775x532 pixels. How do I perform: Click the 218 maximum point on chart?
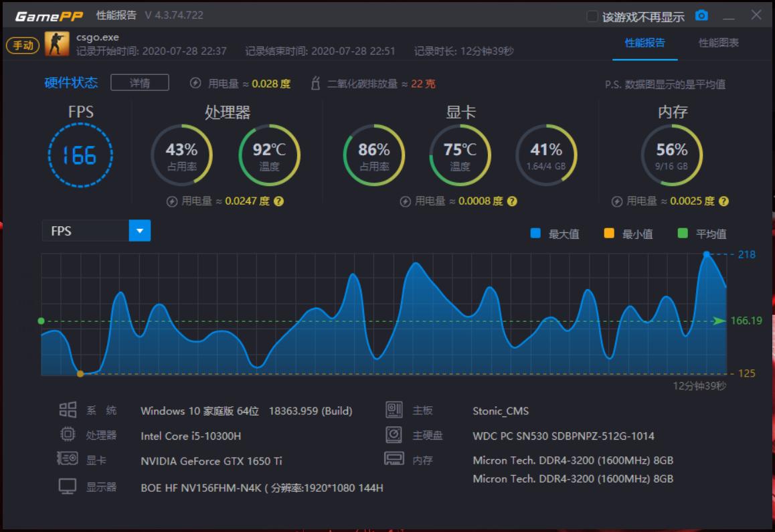[706, 254]
